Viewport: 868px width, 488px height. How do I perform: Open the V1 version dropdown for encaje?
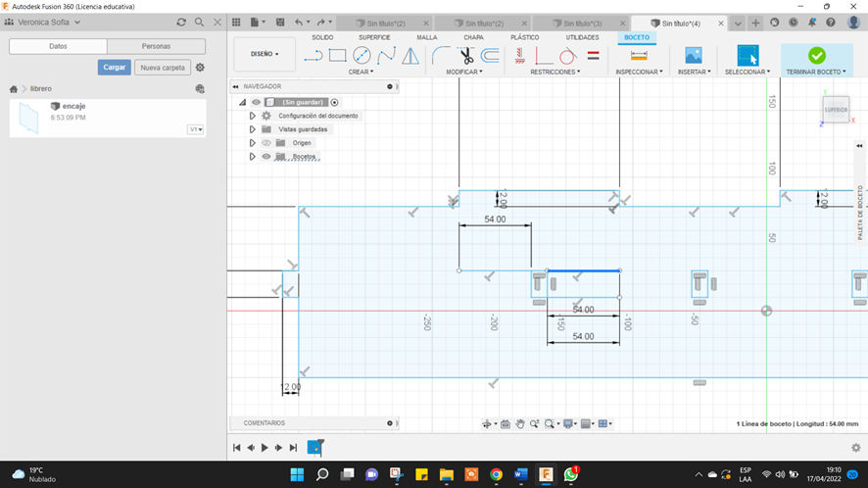click(x=196, y=129)
